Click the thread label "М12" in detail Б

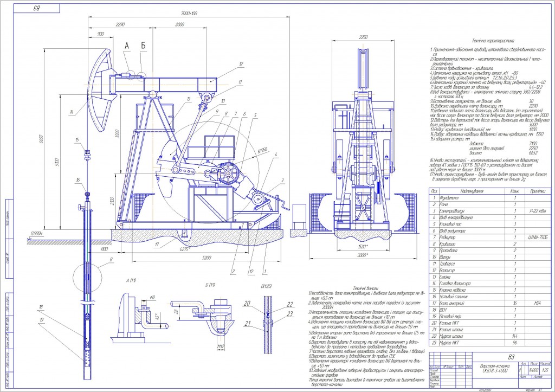(x=221, y=347)
